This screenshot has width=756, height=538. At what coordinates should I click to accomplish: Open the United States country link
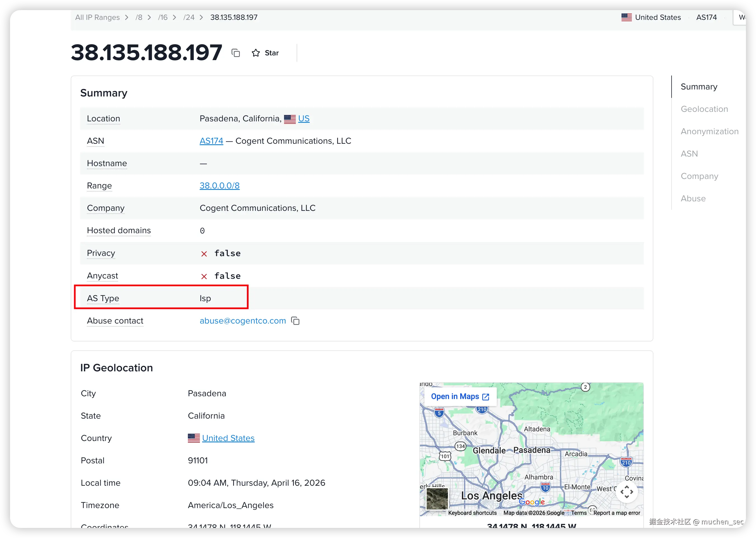point(228,438)
